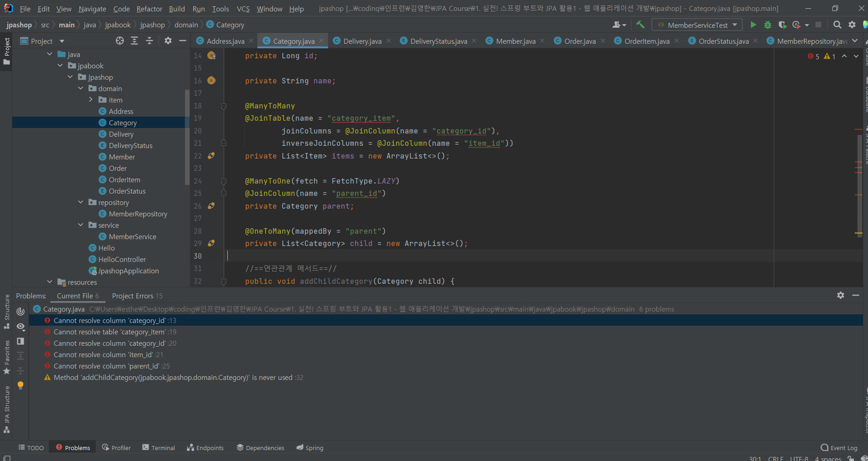
Task: Click the lightbulb quick-fix icon in Problems panel
Action: (x=21, y=385)
